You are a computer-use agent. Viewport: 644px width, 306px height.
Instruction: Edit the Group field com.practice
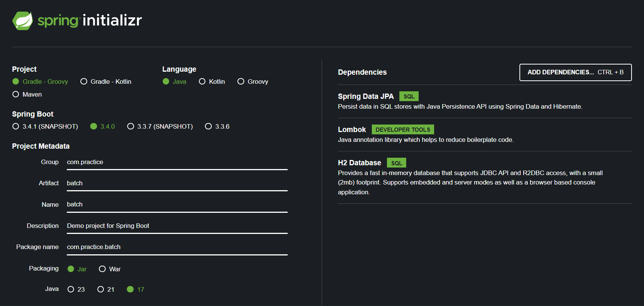coord(177,162)
